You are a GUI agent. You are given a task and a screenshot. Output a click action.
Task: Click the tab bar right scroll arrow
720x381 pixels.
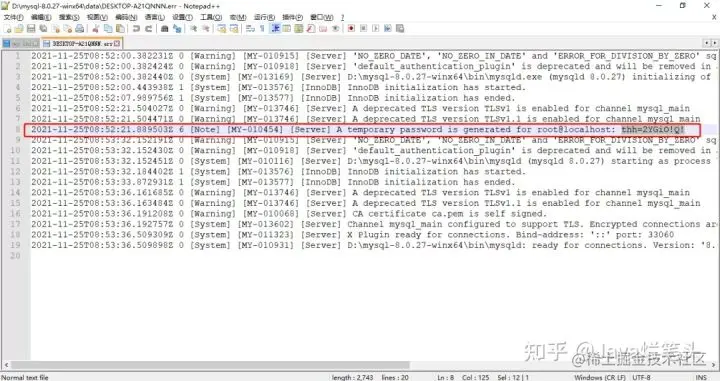(714, 43)
